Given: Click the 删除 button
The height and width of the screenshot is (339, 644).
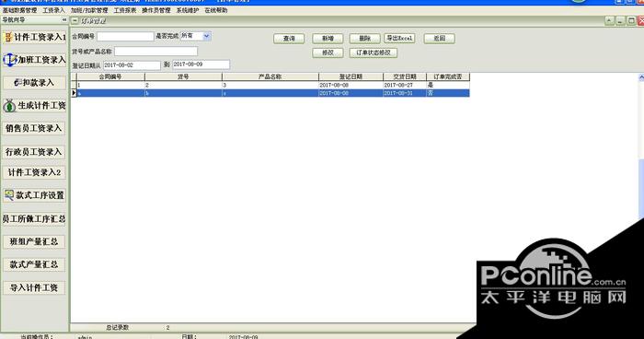Looking at the screenshot, I should 364,39.
